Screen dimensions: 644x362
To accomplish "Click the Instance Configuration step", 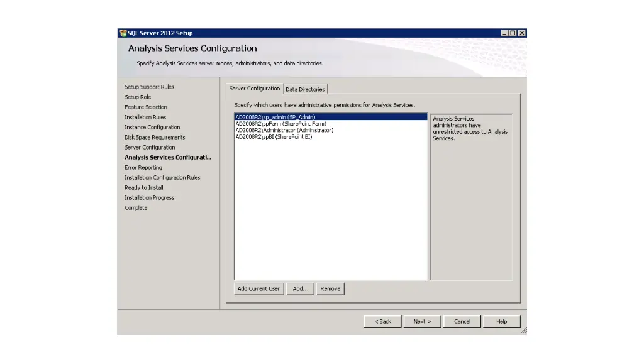I will point(152,127).
